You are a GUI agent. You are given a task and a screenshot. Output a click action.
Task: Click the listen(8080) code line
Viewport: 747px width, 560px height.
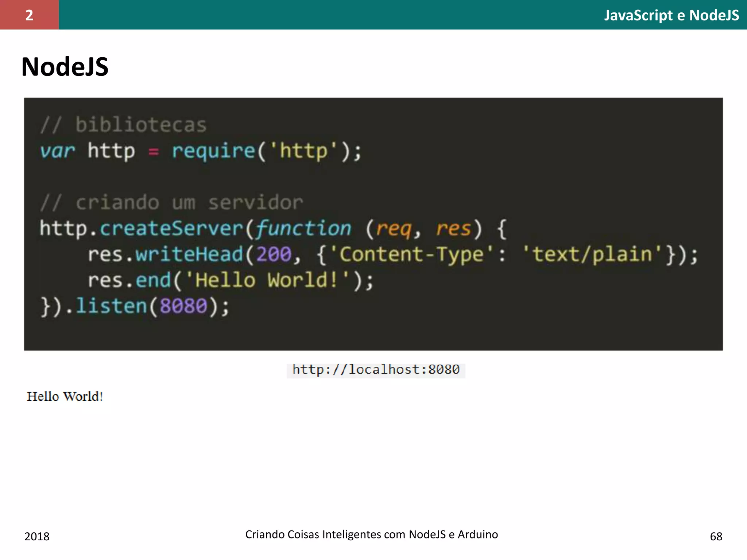point(135,306)
